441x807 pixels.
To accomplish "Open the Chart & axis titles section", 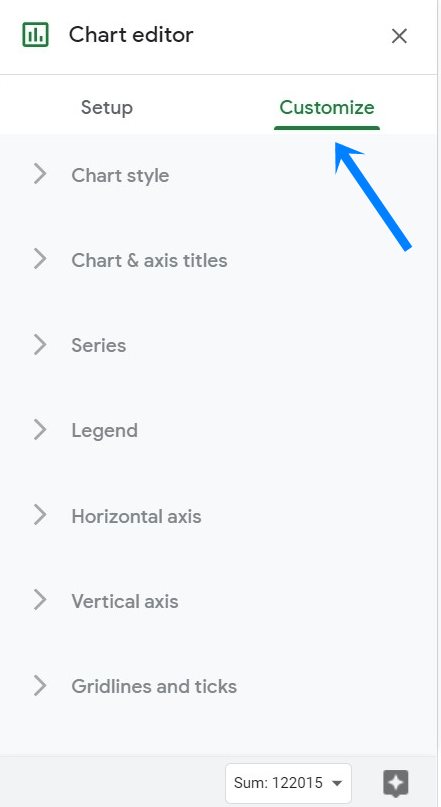I will (149, 260).
